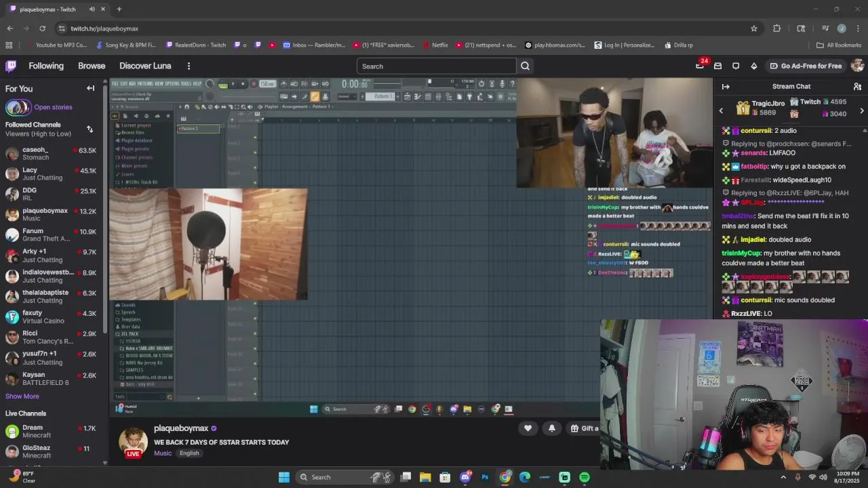Image resolution: width=868 pixels, height=488 pixels.
Task: Open Netflix bookmark
Action: click(435, 45)
